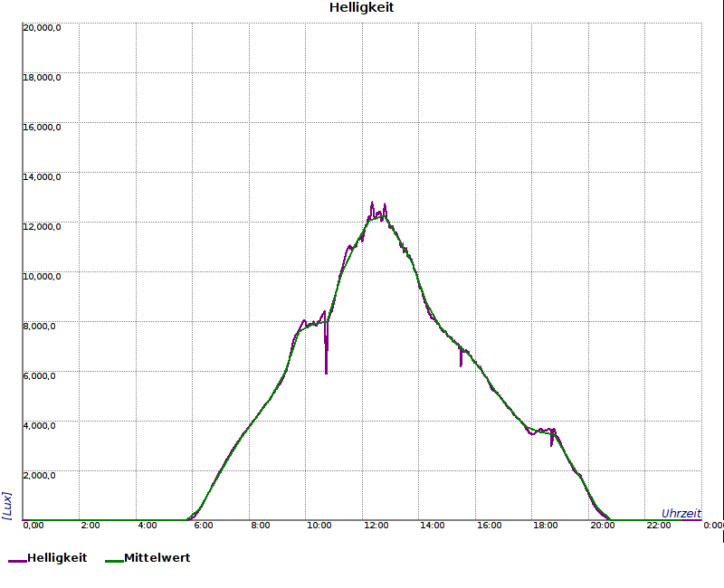Select the Helligkeit legend label

(57, 557)
